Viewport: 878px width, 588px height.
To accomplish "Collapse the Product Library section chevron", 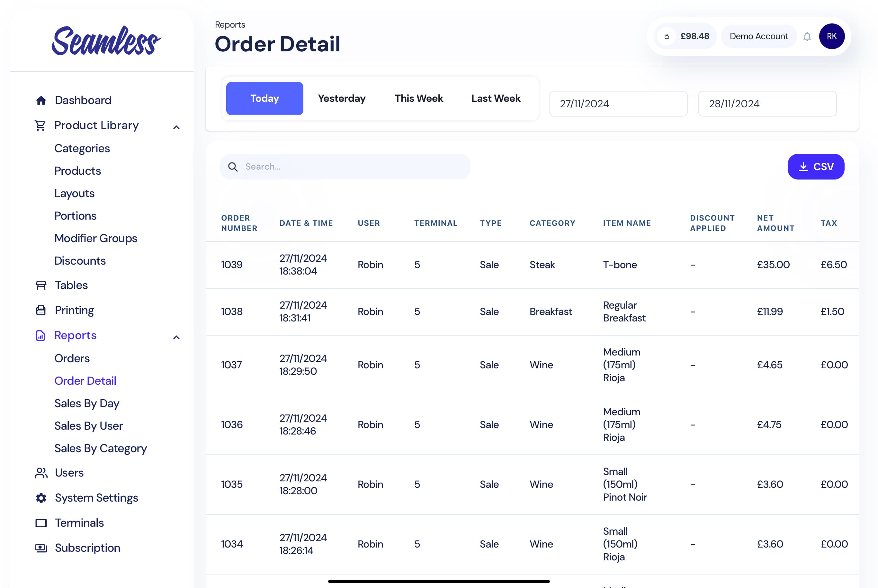I will [x=176, y=127].
